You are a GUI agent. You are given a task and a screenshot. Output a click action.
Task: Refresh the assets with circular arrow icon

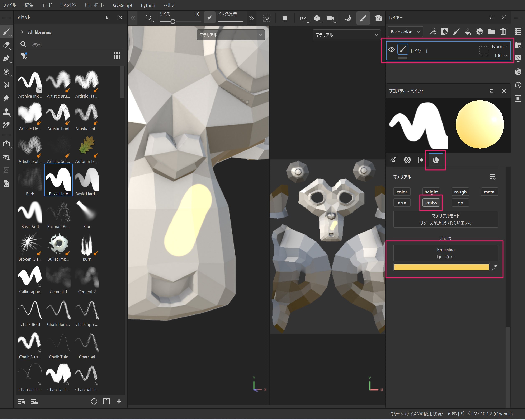point(94,401)
